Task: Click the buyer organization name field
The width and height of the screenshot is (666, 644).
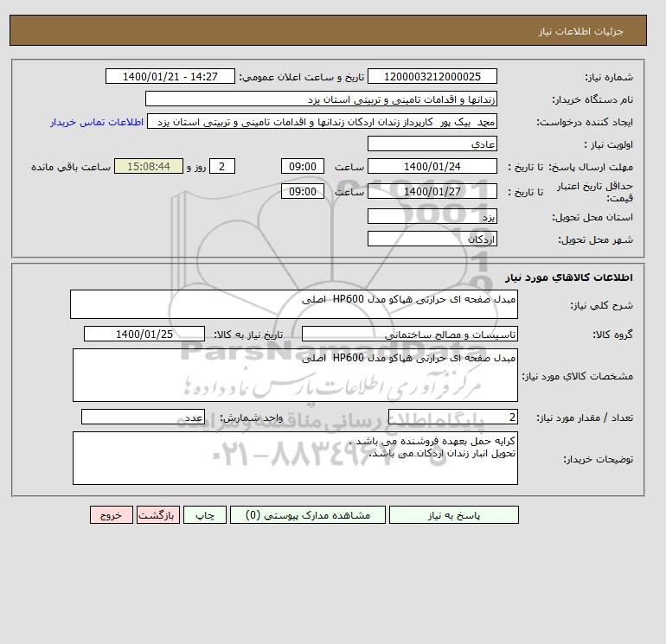Action: click(x=321, y=99)
